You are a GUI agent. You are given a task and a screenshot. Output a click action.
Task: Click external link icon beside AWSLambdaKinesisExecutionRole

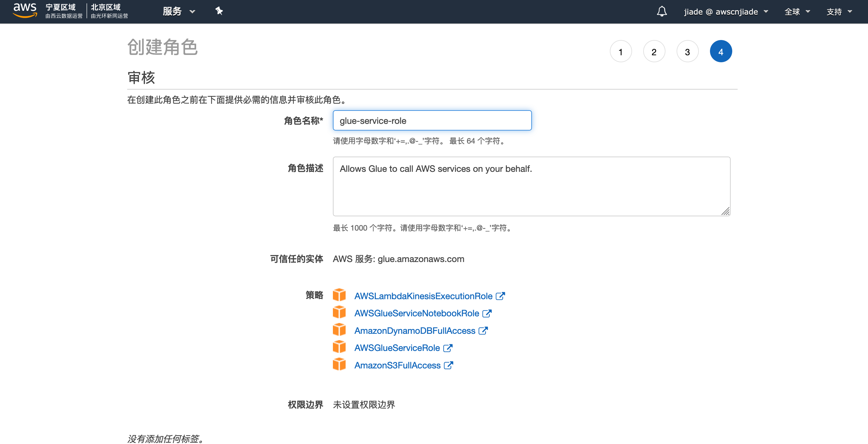click(x=500, y=296)
